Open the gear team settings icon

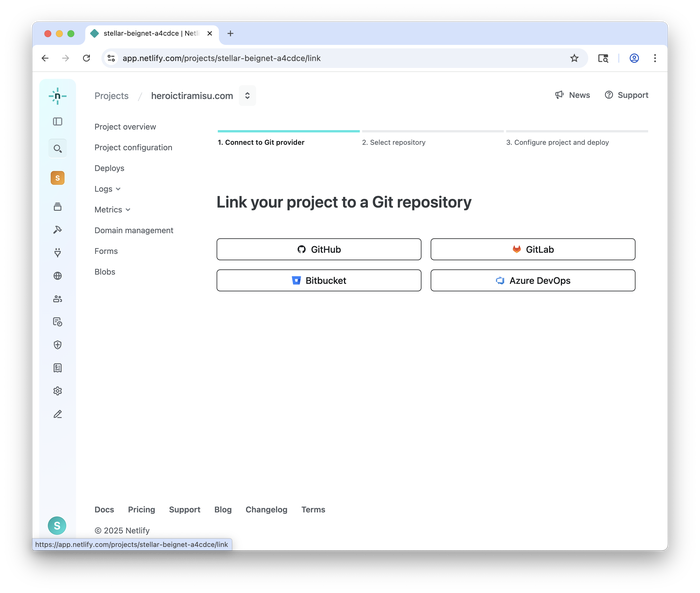[x=58, y=391]
